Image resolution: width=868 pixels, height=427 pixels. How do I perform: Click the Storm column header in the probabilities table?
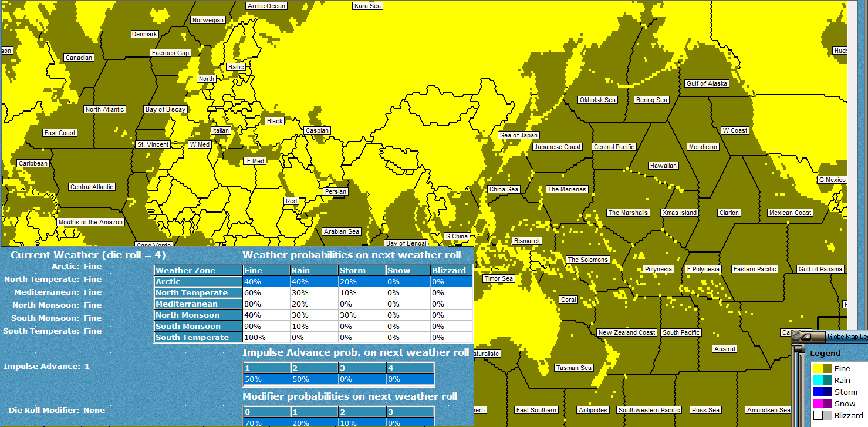pos(362,270)
